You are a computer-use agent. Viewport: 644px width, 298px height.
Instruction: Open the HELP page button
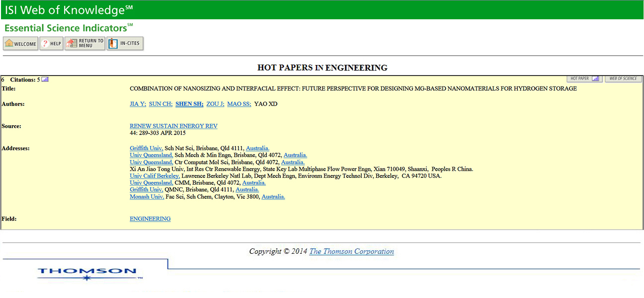point(52,44)
